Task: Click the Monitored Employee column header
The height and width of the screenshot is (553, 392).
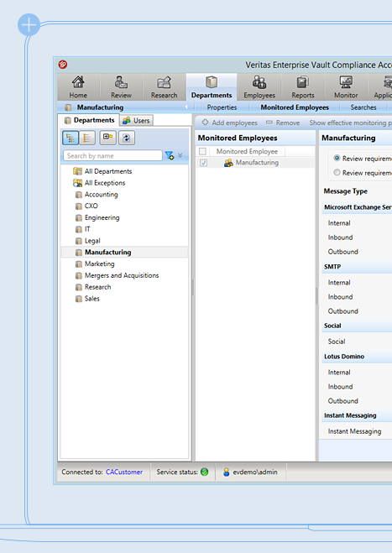Action: (x=247, y=151)
